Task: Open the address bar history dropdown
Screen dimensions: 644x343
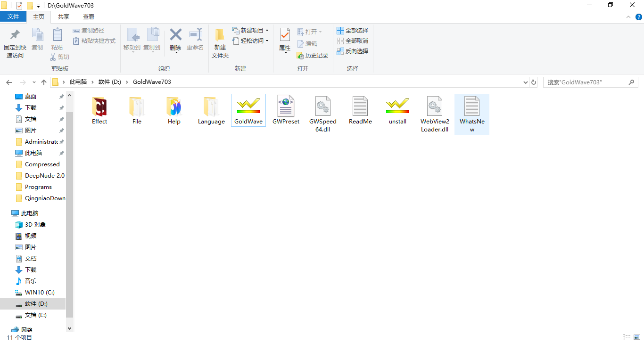Action: (525, 82)
